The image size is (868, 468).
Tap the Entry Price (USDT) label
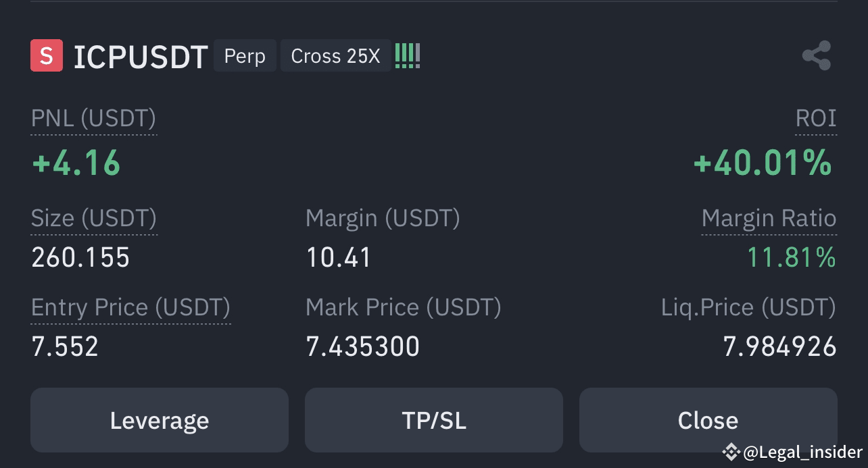click(131, 307)
